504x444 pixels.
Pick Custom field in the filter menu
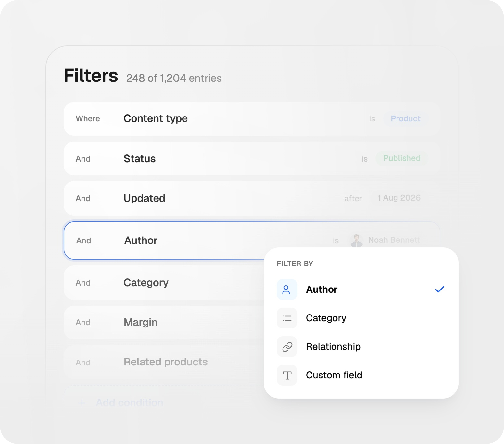pyautogui.click(x=361, y=375)
